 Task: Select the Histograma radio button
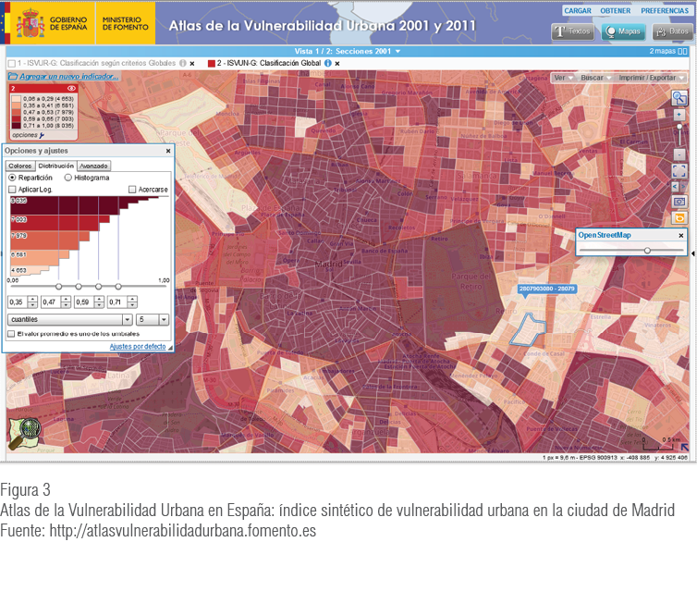coord(68,177)
